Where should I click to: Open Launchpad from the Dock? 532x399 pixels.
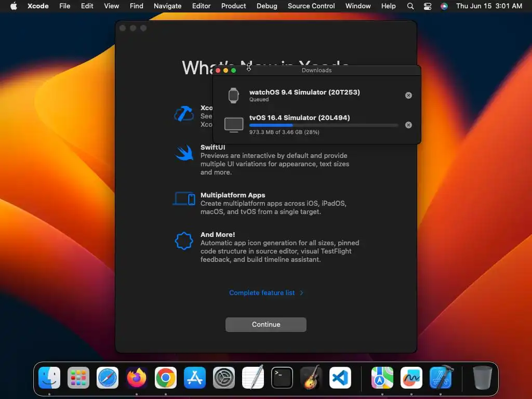[x=78, y=378]
